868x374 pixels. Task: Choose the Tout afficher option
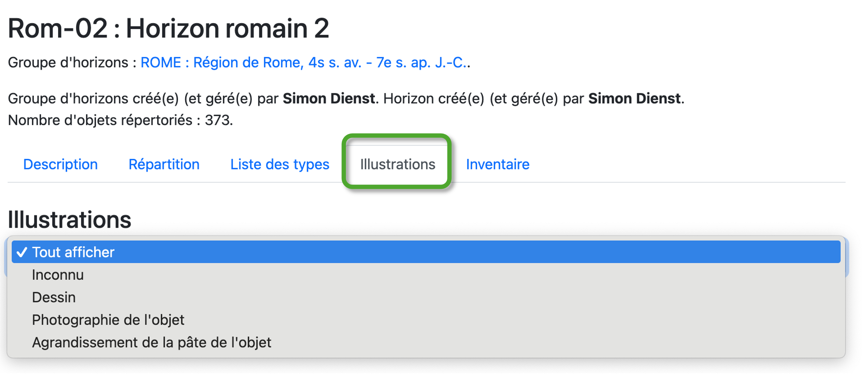click(74, 252)
